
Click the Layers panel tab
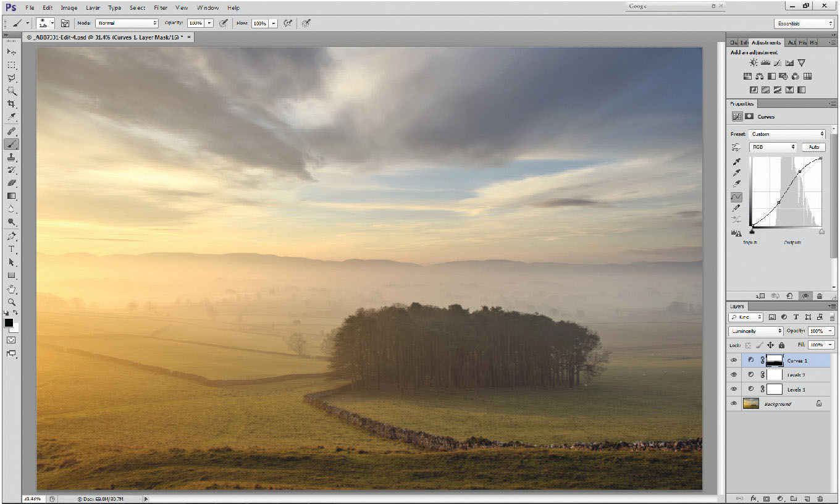[x=737, y=306]
